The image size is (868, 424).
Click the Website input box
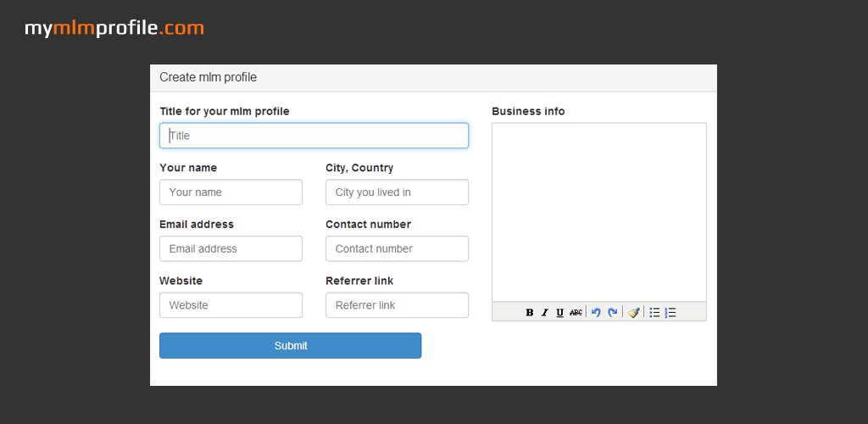click(x=231, y=305)
